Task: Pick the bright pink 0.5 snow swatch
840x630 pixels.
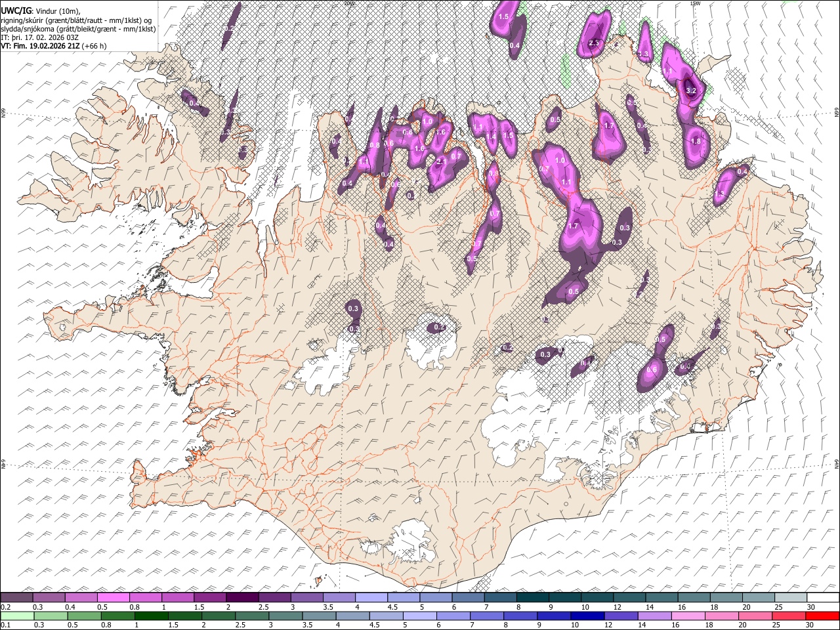Action: [113, 598]
